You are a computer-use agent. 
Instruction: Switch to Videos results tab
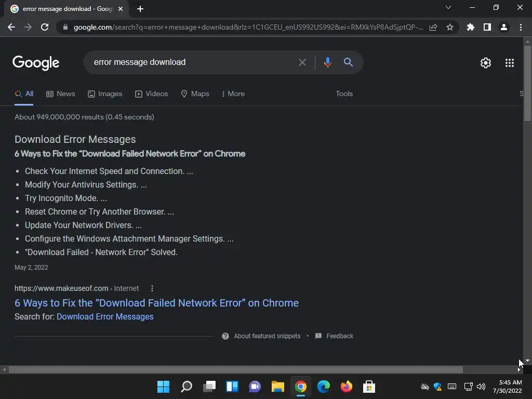[x=151, y=94]
